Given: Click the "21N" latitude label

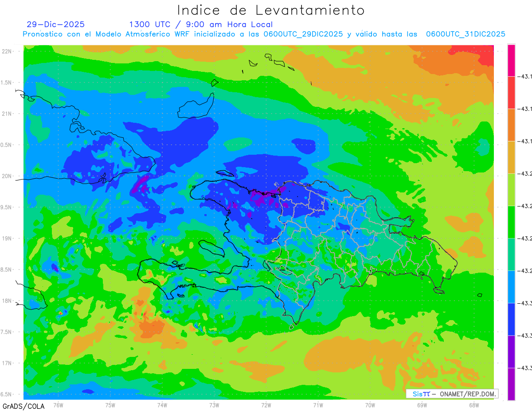Looking at the screenshot, I should [x=8, y=114].
